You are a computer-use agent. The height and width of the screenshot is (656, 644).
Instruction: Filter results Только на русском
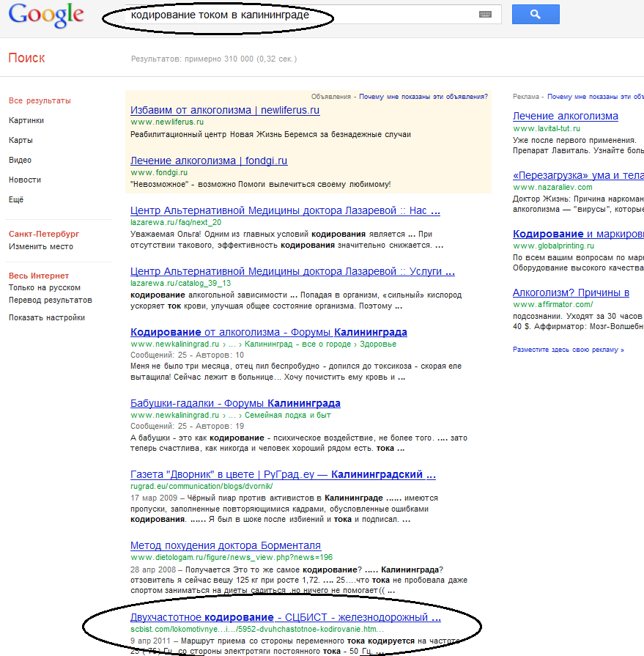click(45, 288)
